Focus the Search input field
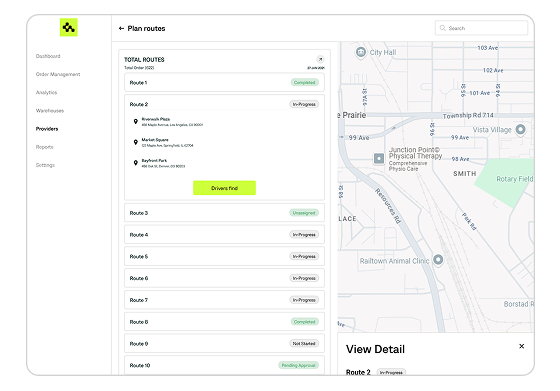Viewport: 560px width, 391px height. pyautogui.click(x=481, y=28)
